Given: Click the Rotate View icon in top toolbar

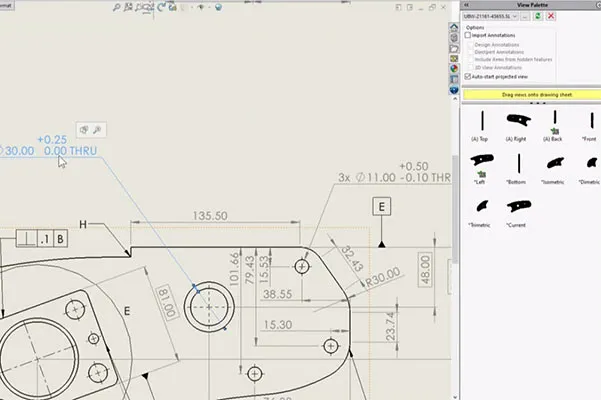Looking at the screenshot, I should 161,7.
